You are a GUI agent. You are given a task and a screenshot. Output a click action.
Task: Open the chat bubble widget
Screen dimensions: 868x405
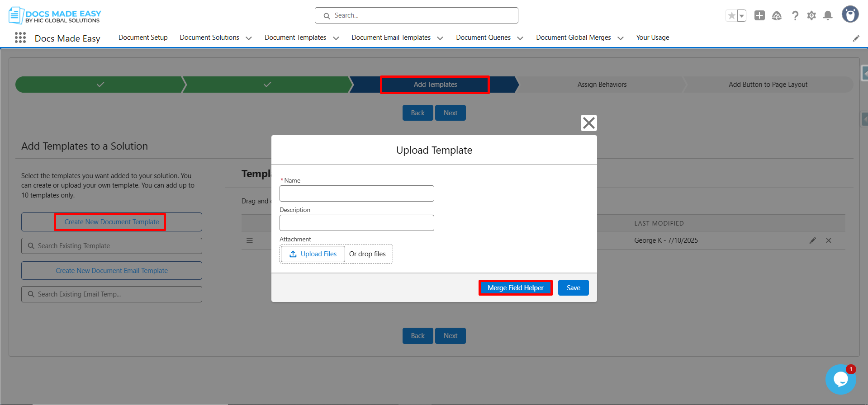(840, 379)
